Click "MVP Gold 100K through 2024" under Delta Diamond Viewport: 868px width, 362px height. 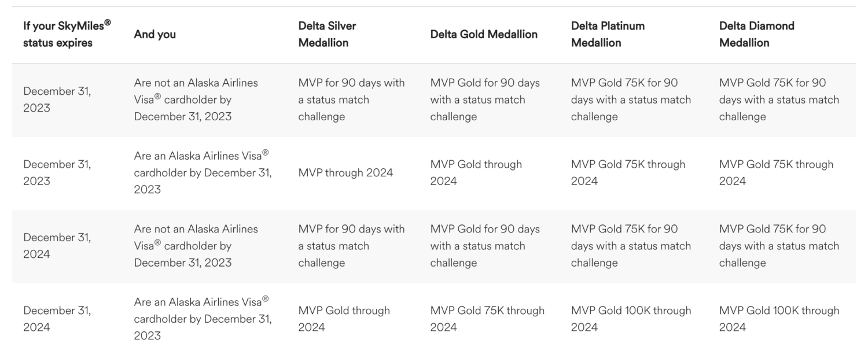tap(779, 319)
